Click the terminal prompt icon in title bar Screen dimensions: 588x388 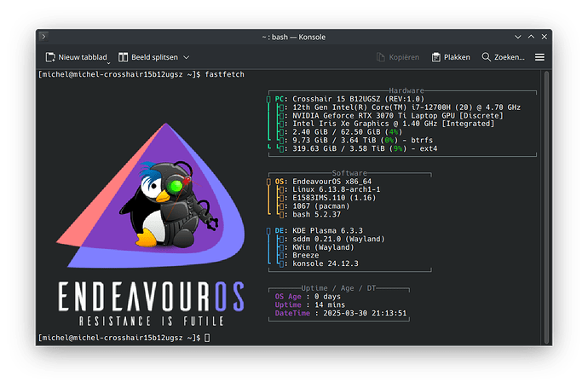pos(43,37)
